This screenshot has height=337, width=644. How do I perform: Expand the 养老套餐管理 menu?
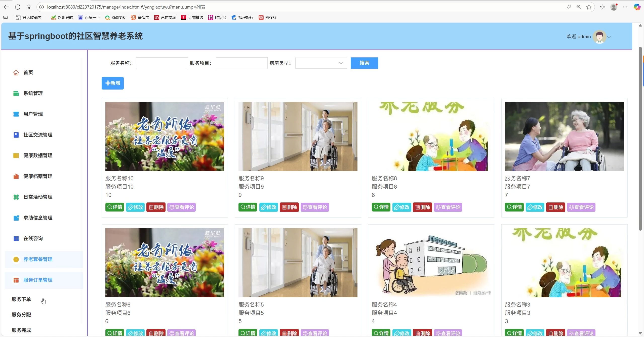[x=38, y=259]
